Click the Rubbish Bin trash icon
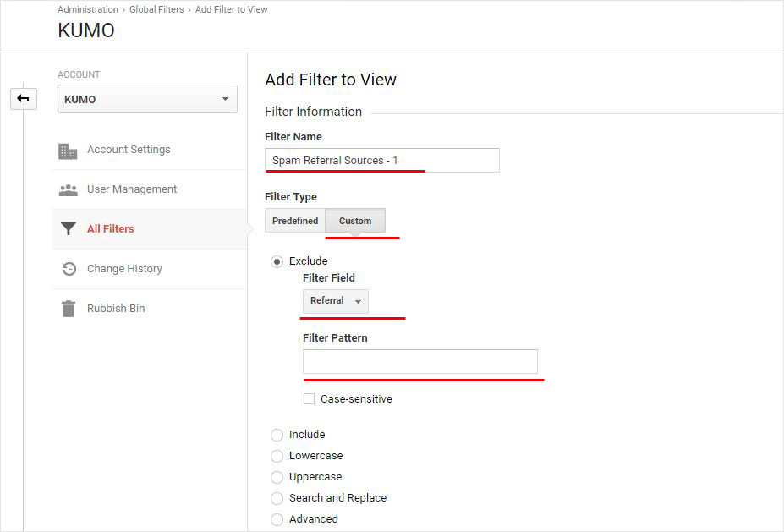Screen dimensions: 784x532 tap(69, 309)
